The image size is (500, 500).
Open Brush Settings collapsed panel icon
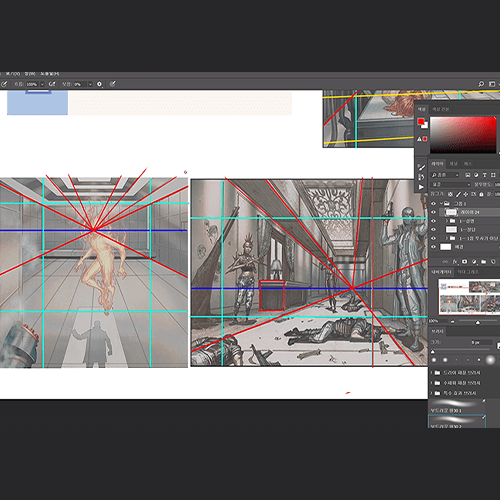point(421,168)
